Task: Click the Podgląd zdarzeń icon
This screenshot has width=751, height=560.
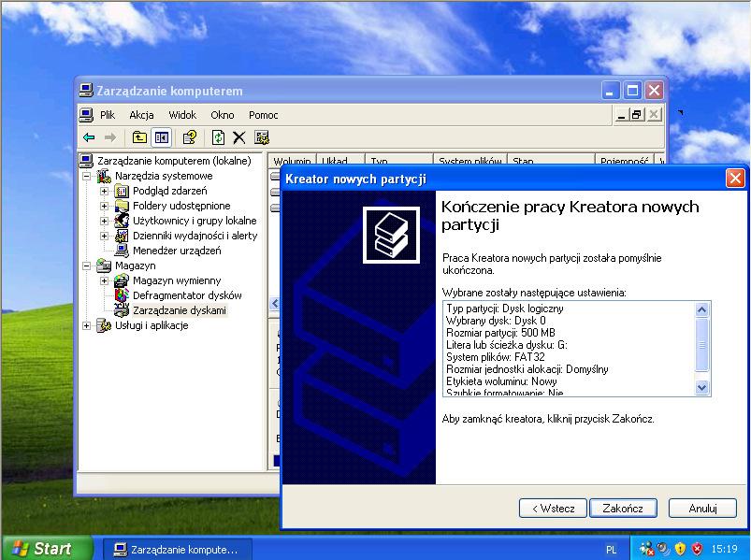Action: pyautogui.click(x=122, y=192)
